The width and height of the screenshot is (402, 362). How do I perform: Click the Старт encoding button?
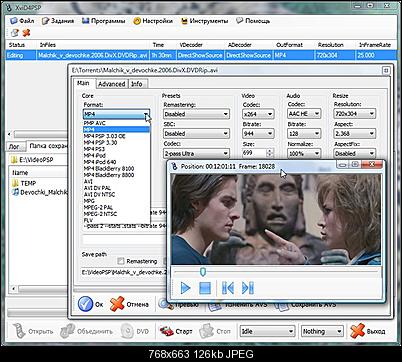pyautogui.click(x=176, y=331)
